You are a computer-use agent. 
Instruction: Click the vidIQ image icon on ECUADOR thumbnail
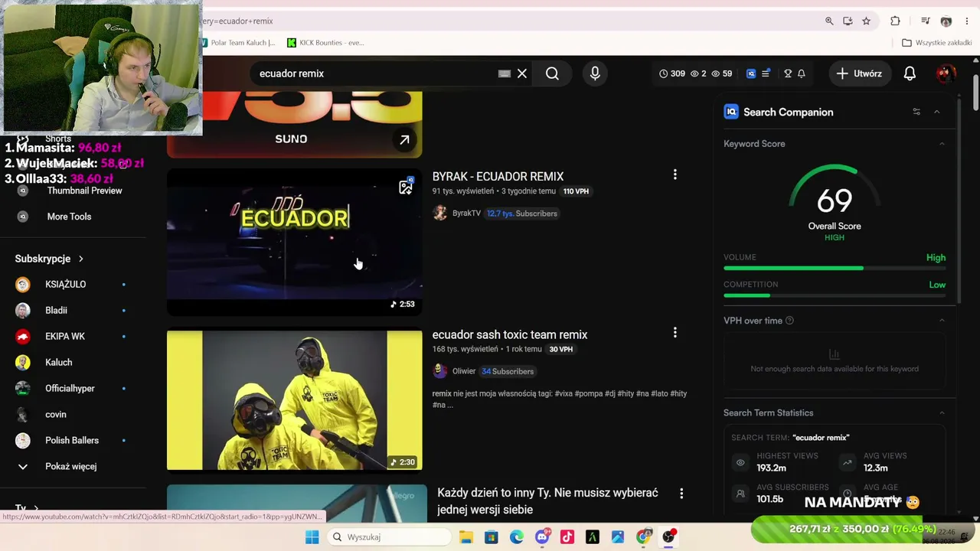(x=406, y=186)
